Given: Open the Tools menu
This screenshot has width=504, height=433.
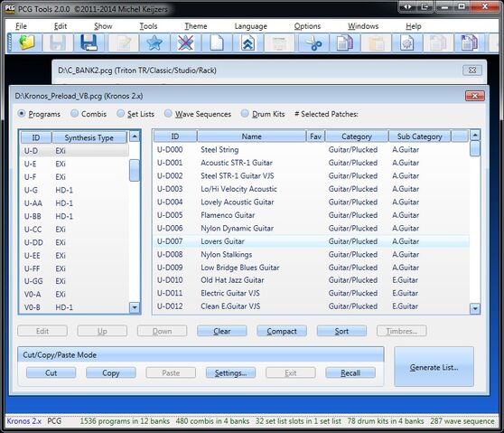Looking at the screenshot, I should coord(148,26).
